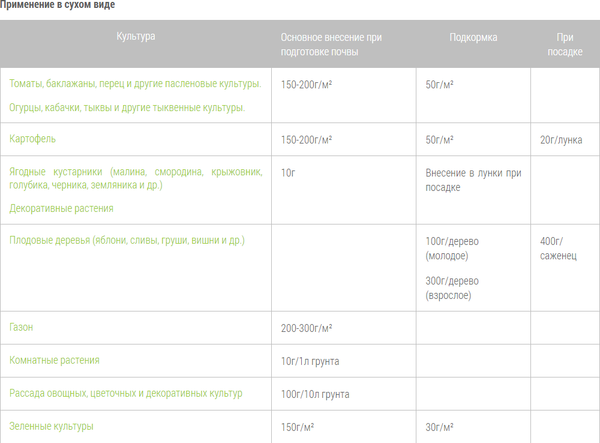The height and width of the screenshot is (443, 600).
Task: Select the "При посадке" column header
Action: coord(564,45)
